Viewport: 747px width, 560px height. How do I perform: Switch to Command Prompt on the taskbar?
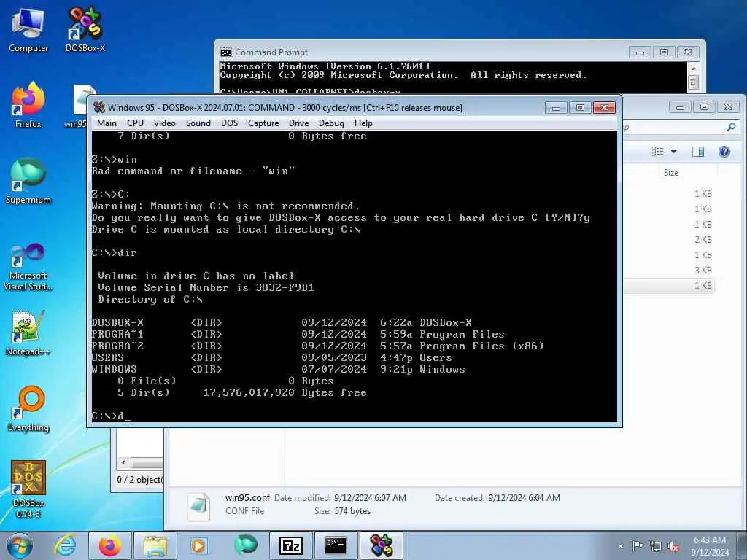pyautogui.click(x=336, y=545)
